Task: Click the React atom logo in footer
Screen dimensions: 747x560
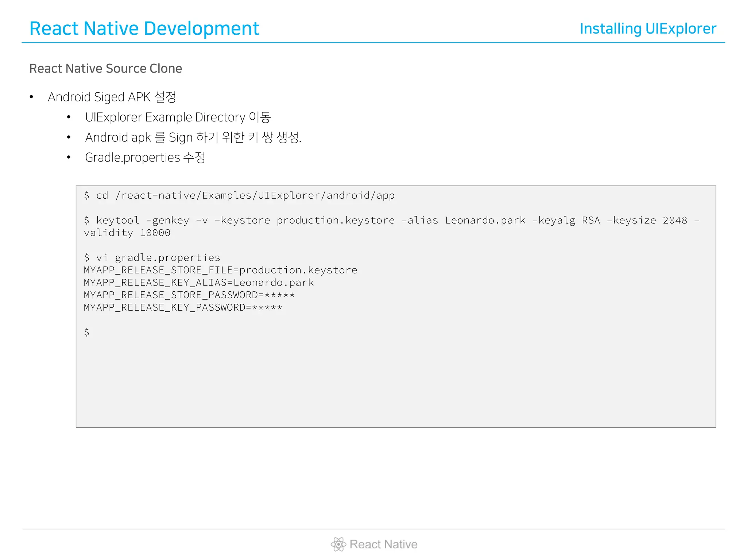Action: pyautogui.click(x=338, y=544)
